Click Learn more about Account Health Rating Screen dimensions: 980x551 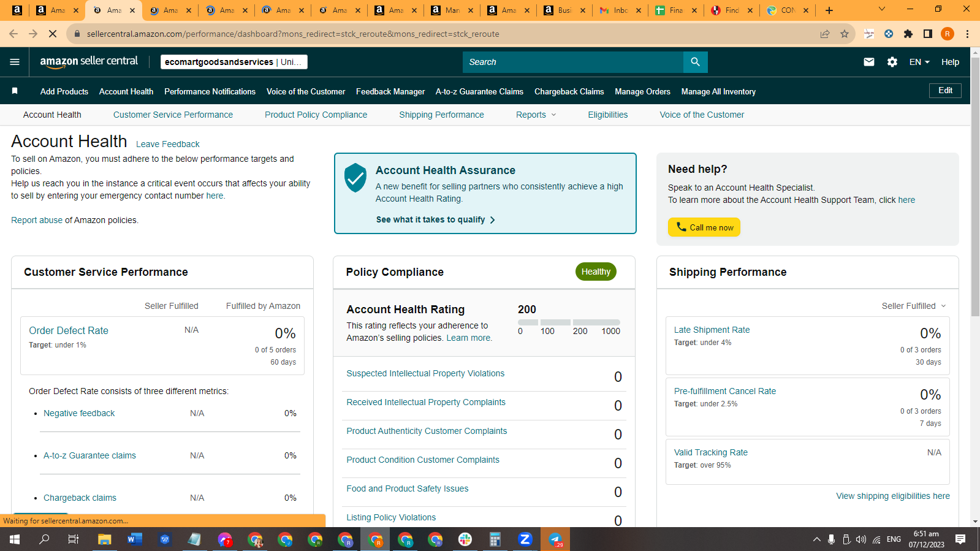(469, 338)
